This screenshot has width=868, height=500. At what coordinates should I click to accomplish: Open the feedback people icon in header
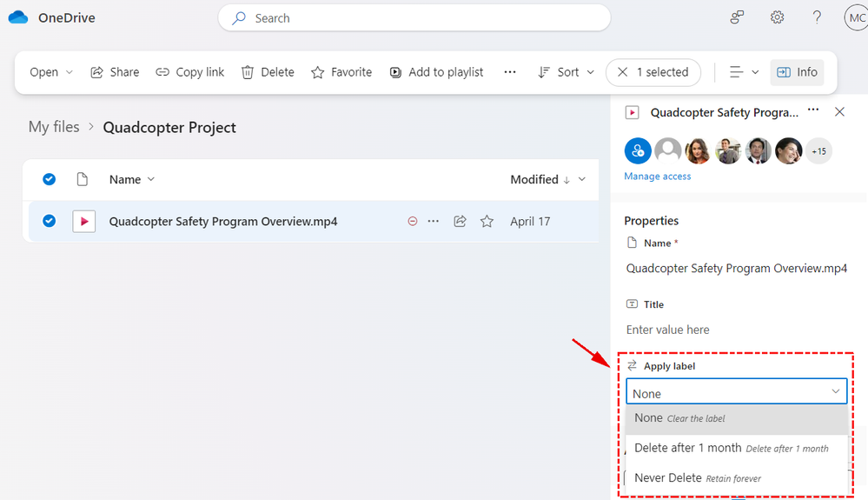point(737,17)
